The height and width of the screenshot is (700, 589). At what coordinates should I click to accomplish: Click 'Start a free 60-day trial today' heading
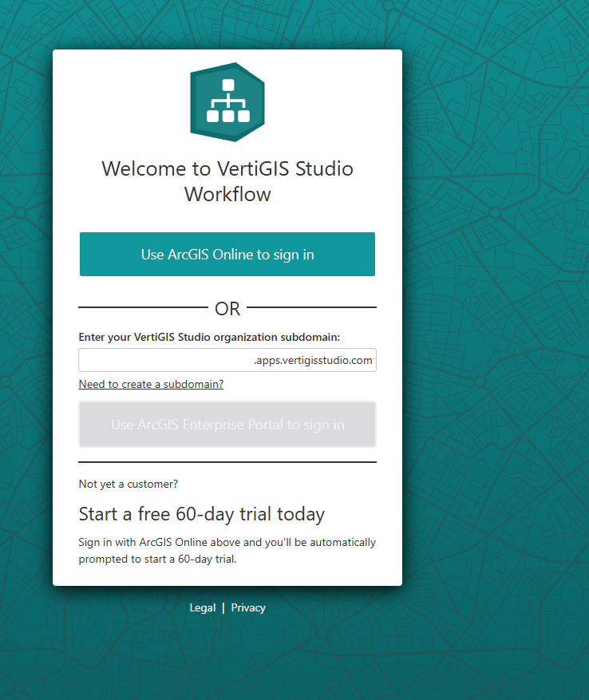(x=201, y=514)
